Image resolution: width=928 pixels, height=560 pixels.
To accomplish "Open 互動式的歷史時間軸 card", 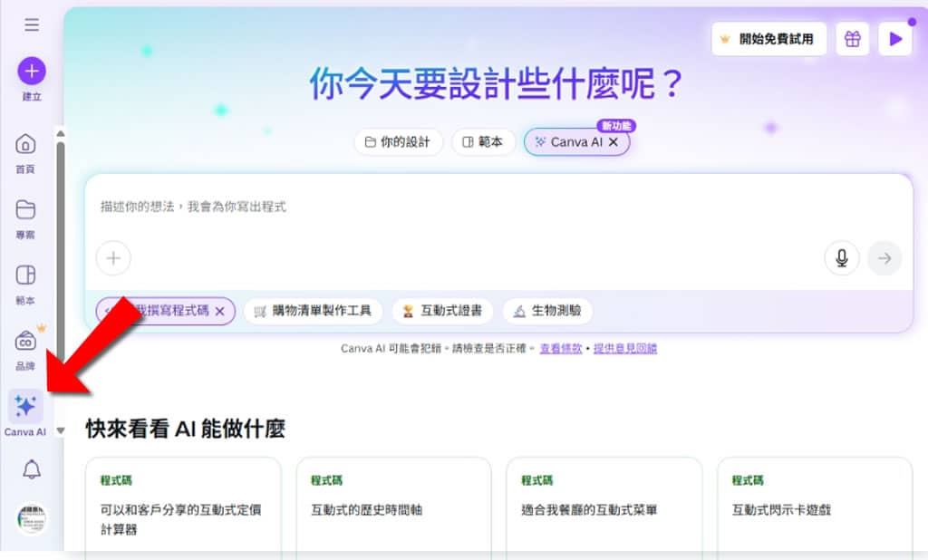I will point(393,507).
